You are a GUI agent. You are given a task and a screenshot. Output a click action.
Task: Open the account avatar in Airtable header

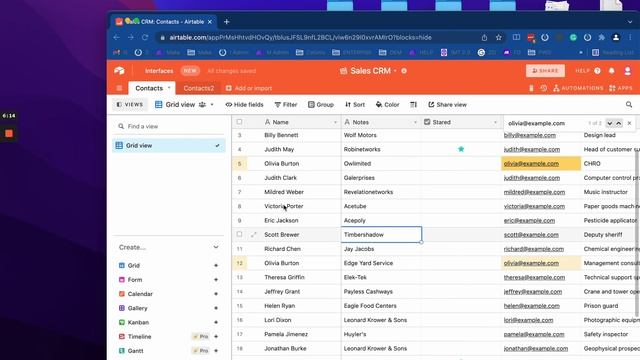pyautogui.click(x=628, y=71)
